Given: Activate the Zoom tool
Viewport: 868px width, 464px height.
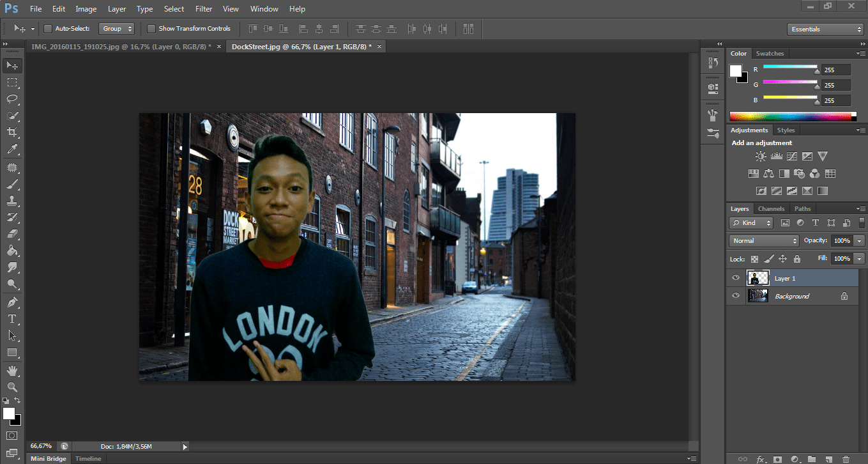Looking at the screenshot, I should [11, 387].
